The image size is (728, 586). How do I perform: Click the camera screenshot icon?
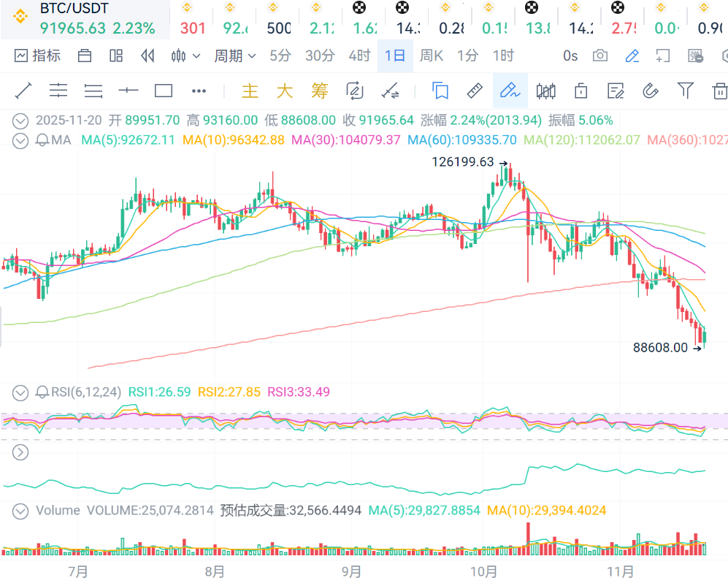point(599,56)
